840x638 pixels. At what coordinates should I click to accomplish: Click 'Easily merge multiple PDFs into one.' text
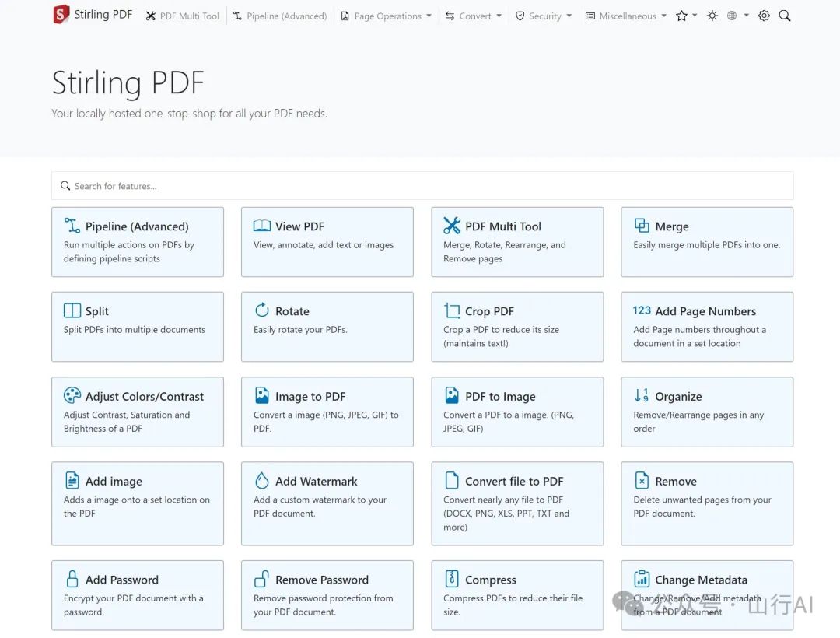point(706,245)
